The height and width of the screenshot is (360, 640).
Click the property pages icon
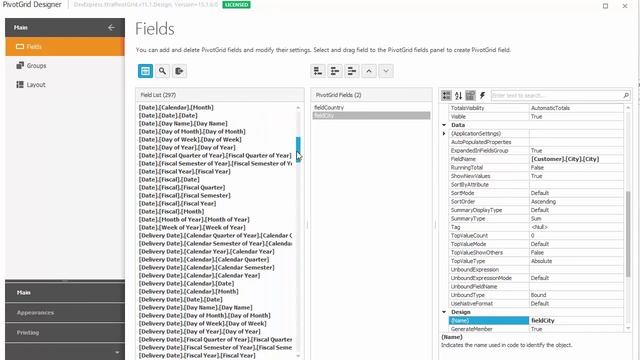470,96
